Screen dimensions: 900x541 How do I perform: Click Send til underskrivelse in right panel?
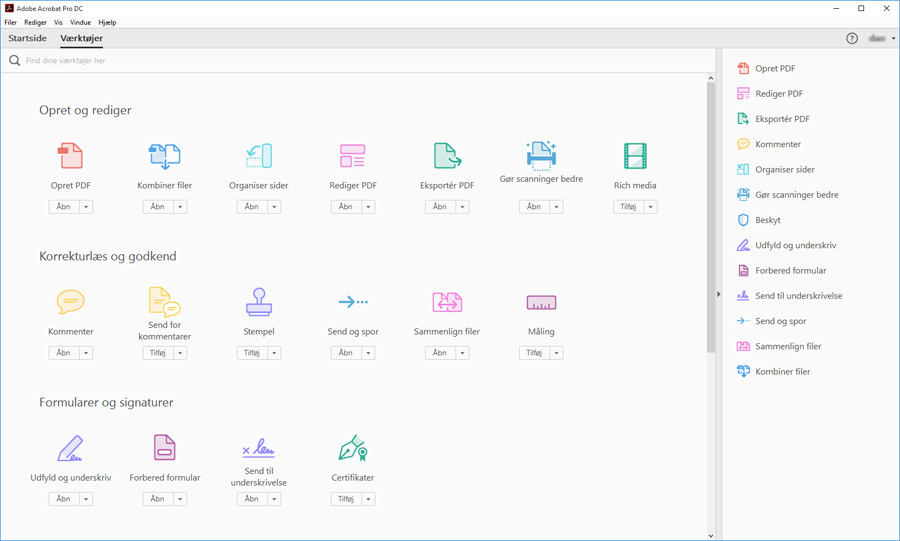click(x=798, y=295)
